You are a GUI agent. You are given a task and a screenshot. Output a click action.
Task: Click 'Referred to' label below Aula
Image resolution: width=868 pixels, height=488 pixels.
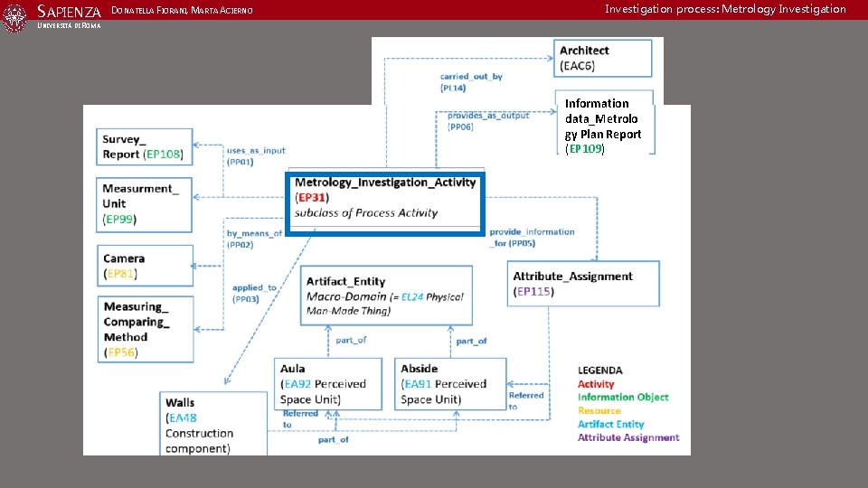tap(300, 418)
